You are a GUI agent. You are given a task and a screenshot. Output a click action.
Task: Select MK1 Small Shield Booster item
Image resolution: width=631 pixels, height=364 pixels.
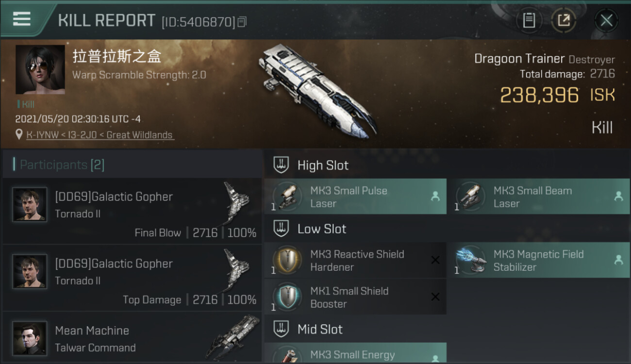[355, 297]
